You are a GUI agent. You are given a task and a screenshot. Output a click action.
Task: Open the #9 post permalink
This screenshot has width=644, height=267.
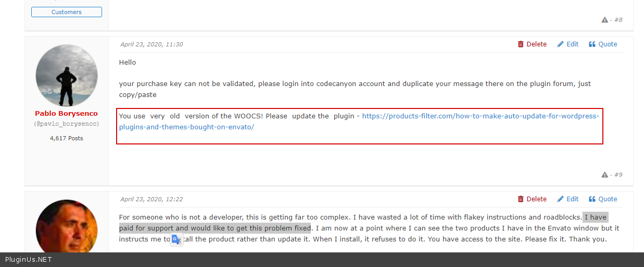coord(618,175)
